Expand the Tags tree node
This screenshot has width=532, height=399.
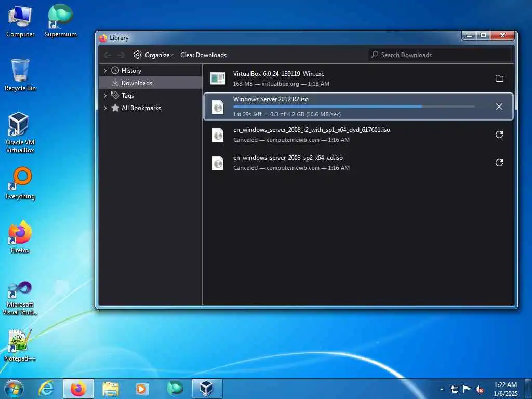pos(105,96)
